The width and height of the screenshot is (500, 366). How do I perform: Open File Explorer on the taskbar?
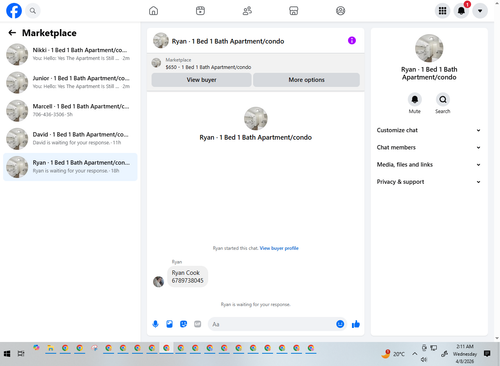[x=51, y=349]
